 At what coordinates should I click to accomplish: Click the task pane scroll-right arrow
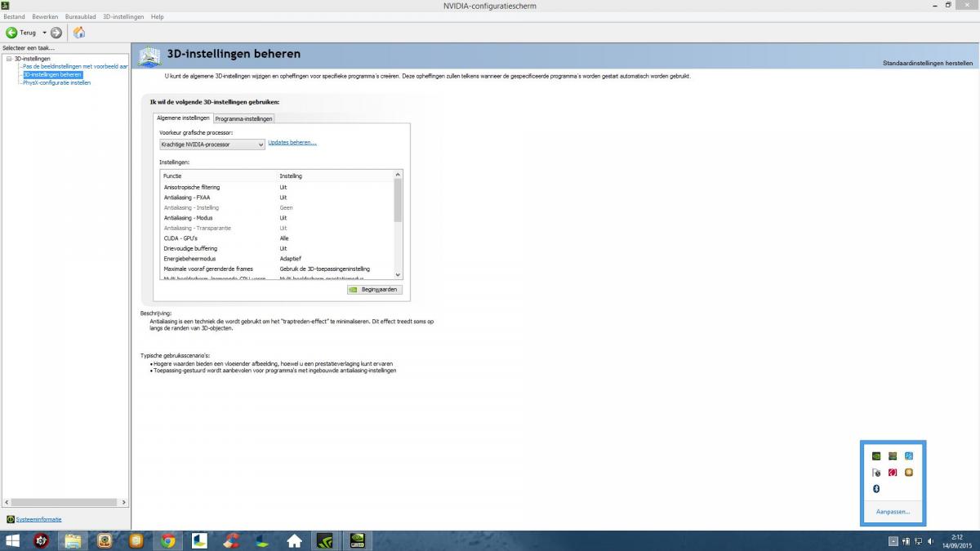click(124, 502)
